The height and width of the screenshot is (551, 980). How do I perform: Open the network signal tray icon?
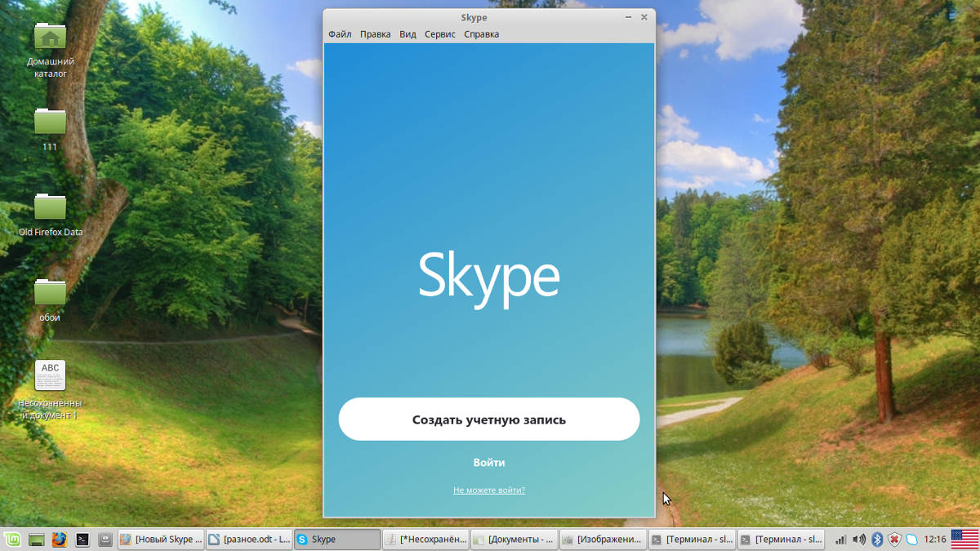(841, 540)
